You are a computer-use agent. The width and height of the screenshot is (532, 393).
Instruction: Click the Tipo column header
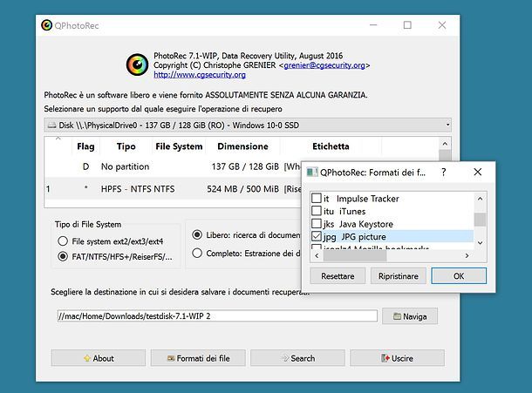(126, 146)
